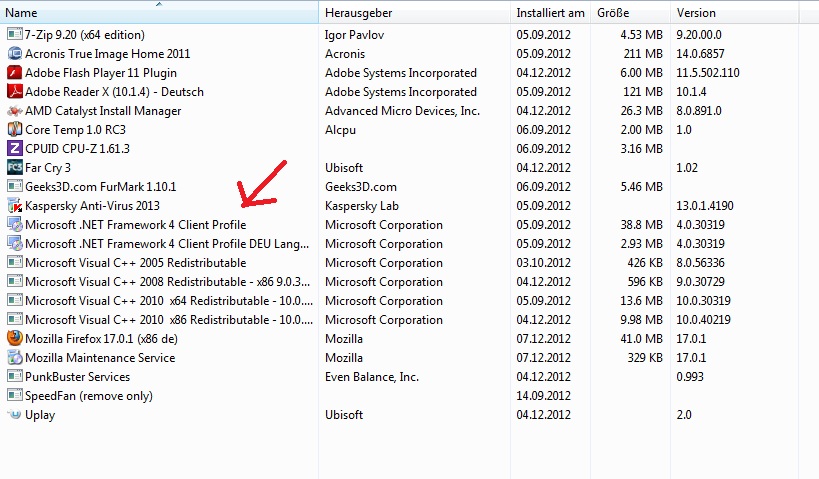
Task: Click version 0.993
Action: point(689,377)
